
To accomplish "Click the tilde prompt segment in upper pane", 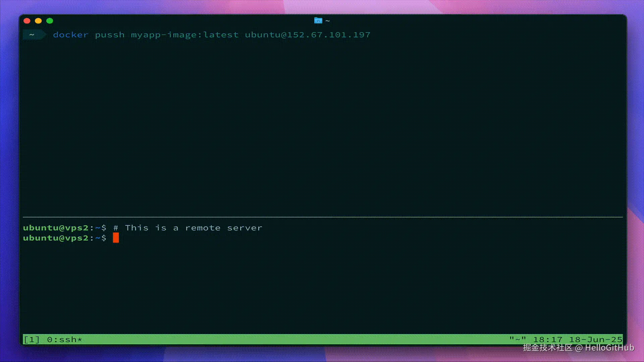I will [32, 35].
